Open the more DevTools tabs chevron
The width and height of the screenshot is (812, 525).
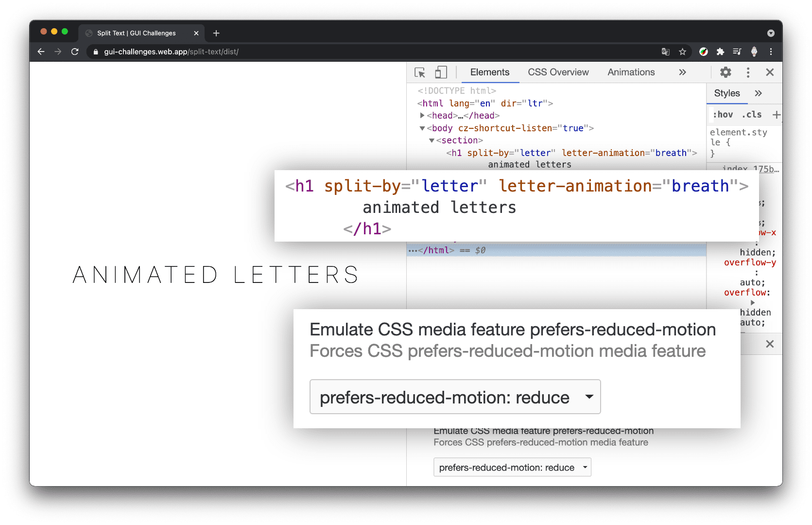682,72
